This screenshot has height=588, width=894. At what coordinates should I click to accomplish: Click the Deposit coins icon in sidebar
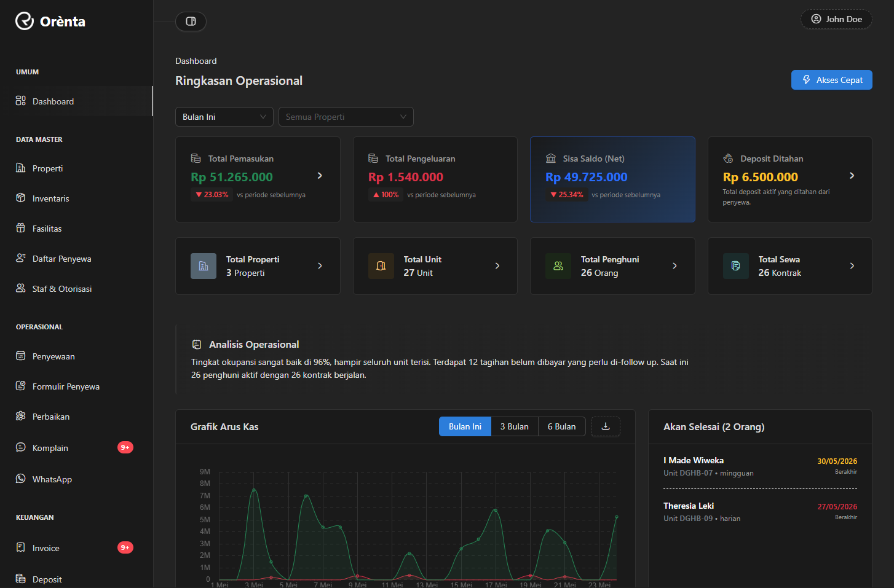[21, 579]
